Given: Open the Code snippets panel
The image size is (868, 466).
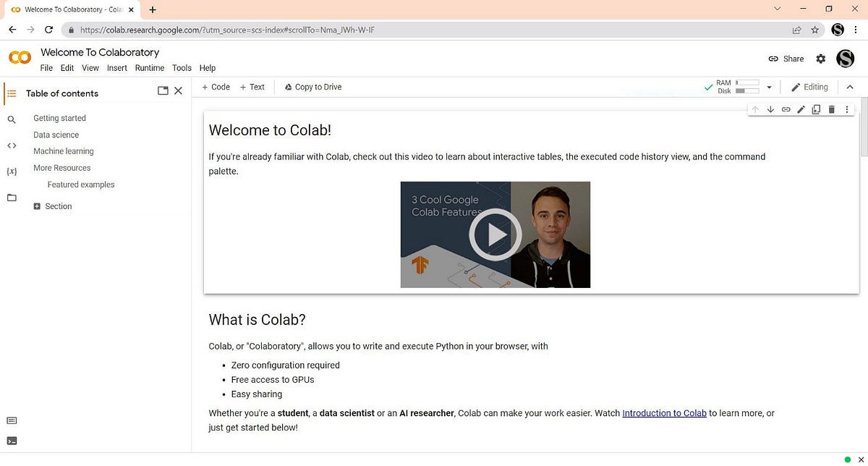Looking at the screenshot, I should pyautogui.click(x=12, y=145).
